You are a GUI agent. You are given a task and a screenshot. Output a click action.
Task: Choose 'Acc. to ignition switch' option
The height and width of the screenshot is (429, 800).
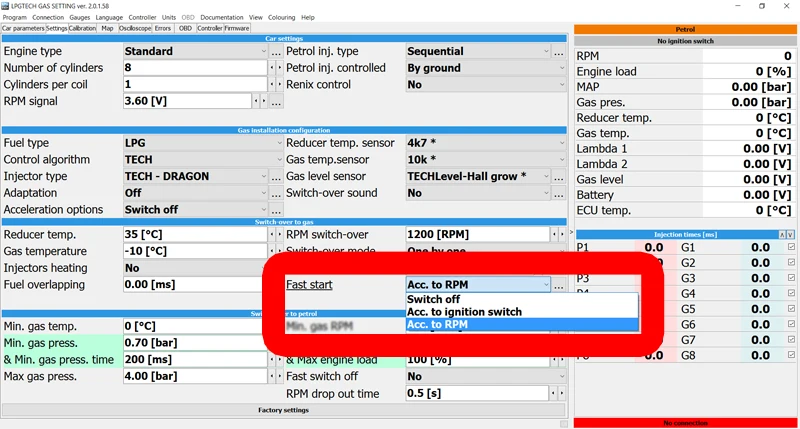[522, 312]
